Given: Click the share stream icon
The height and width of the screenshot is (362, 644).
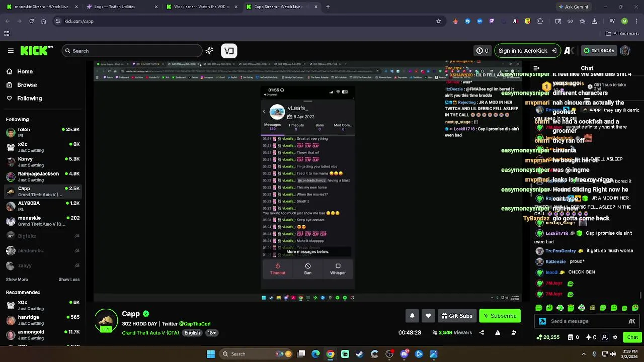Looking at the screenshot, I should click(481, 332).
